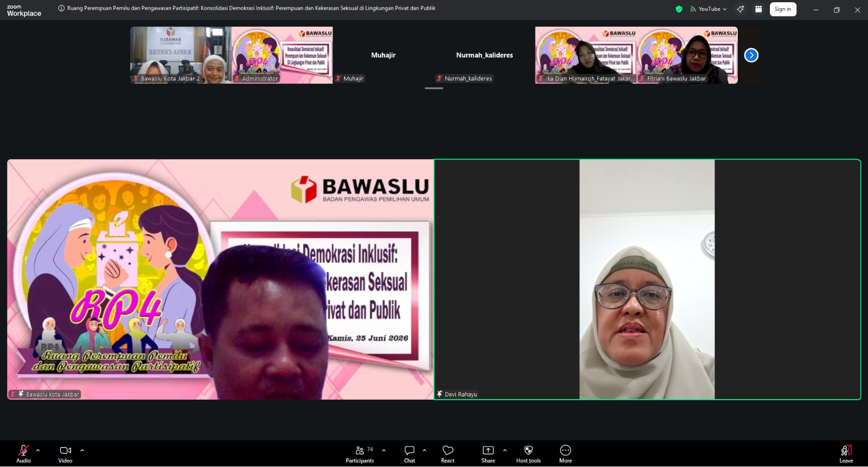Click the meeting info icon beside title

(61, 8)
